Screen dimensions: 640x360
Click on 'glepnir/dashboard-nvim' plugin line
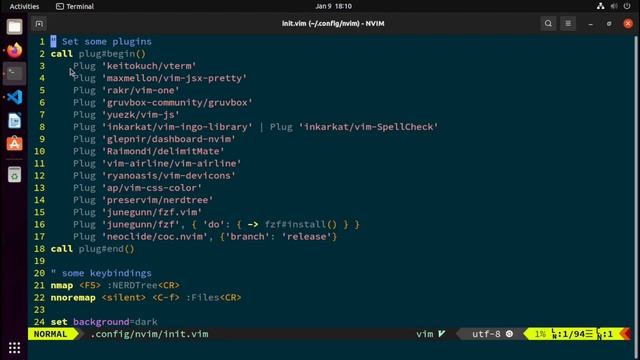[154, 139]
